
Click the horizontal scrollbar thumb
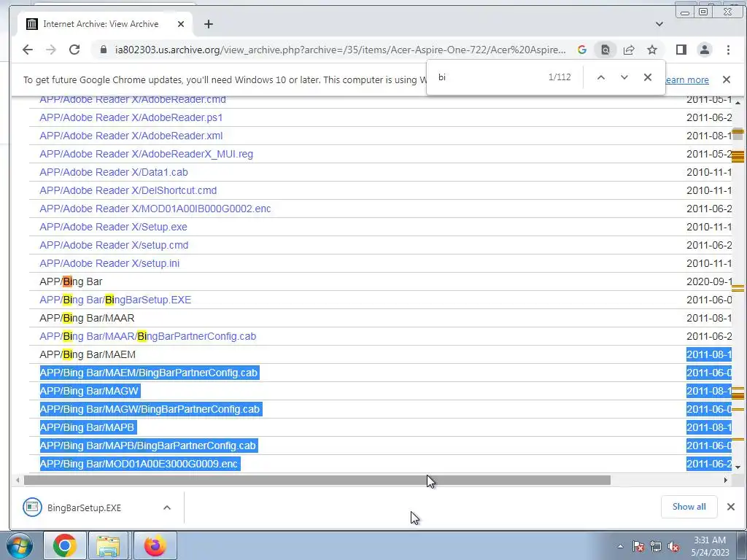click(317, 480)
